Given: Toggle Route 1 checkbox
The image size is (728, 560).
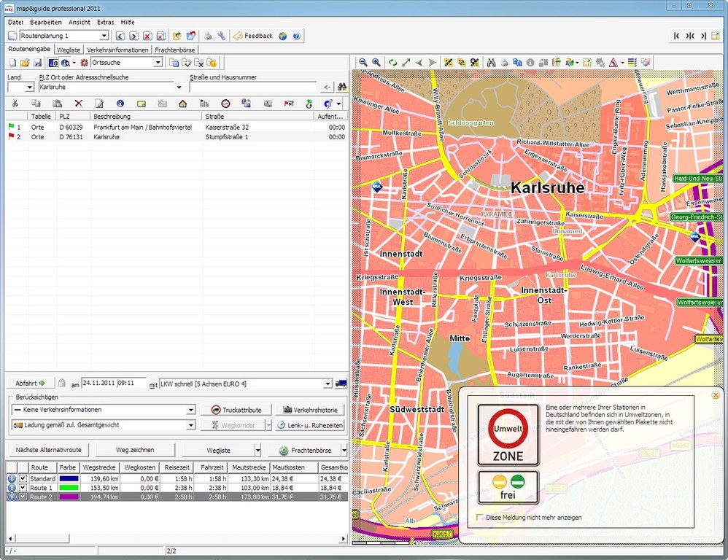Looking at the screenshot, I should 23,488.
